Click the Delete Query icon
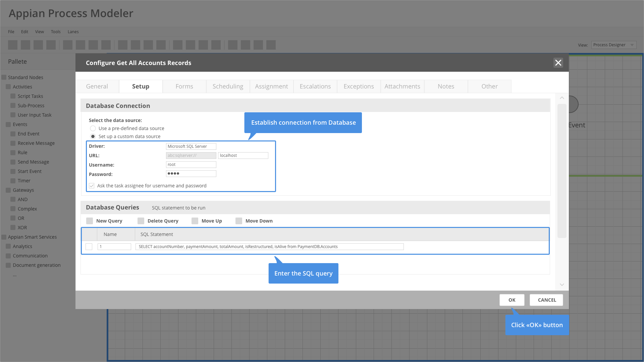 pyautogui.click(x=141, y=221)
